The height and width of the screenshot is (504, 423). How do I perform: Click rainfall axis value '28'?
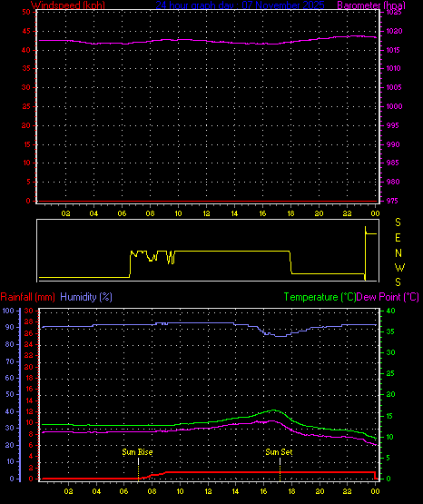(x=29, y=321)
